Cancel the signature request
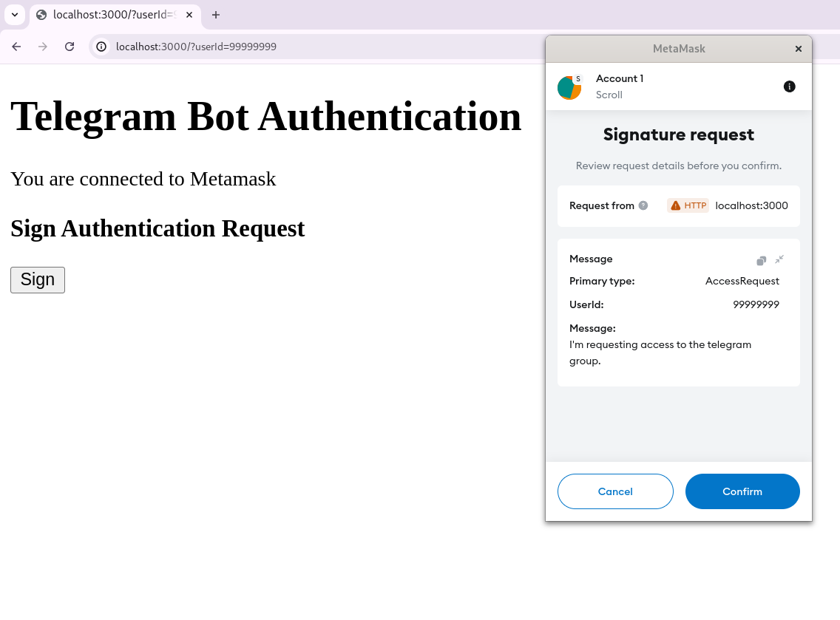The image size is (840, 620). tap(615, 491)
